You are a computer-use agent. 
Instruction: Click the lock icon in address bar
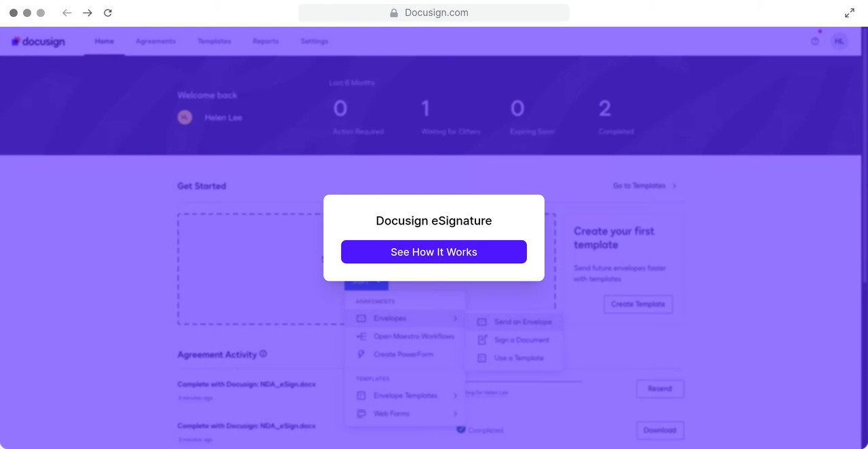(x=393, y=13)
